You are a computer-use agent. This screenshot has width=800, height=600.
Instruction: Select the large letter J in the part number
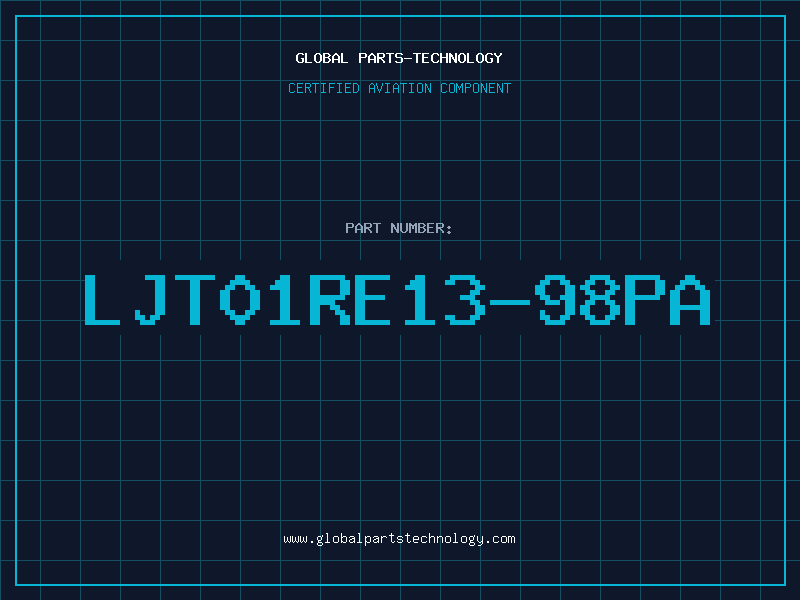tap(149, 299)
